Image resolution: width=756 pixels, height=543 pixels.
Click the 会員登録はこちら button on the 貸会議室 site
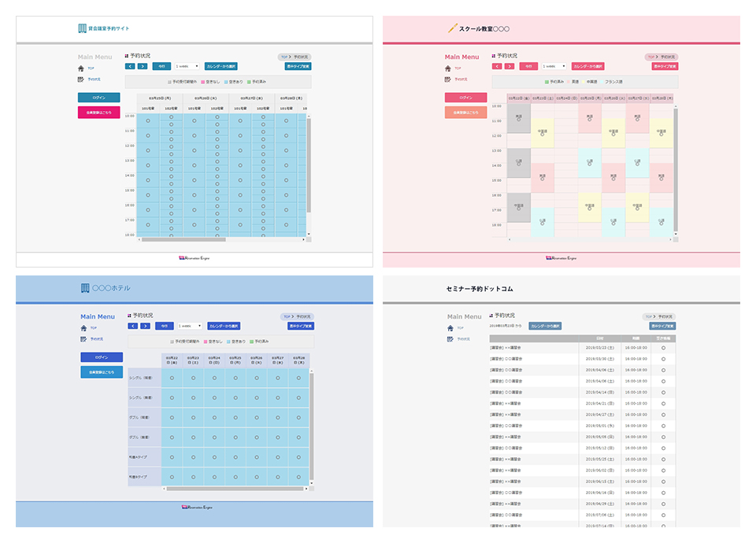99,113
